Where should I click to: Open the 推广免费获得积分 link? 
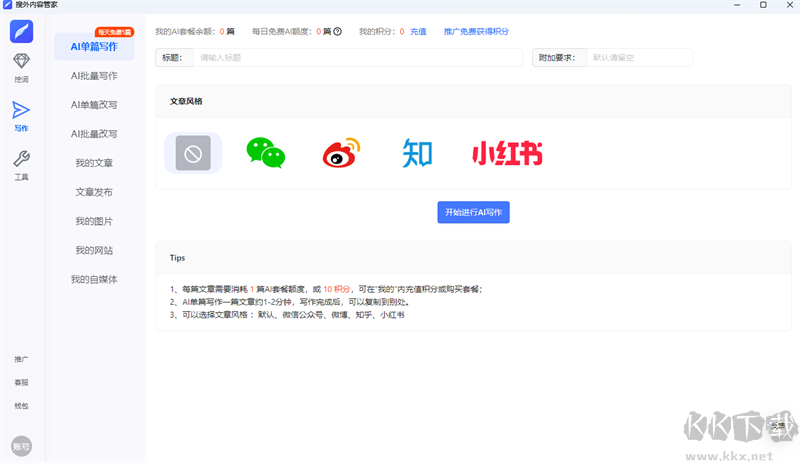click(476, 31)
